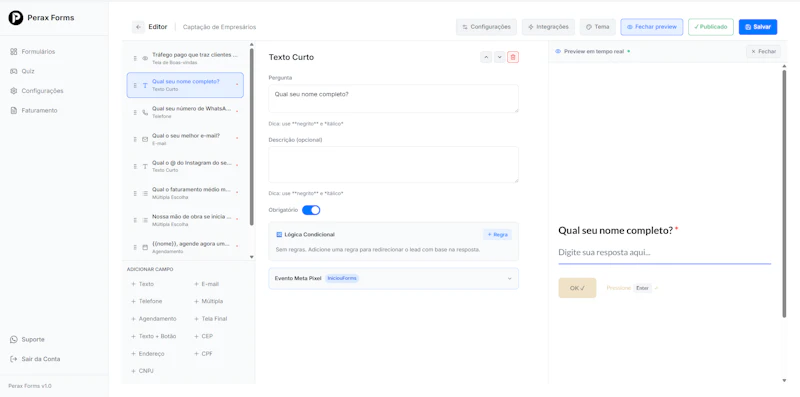The height and width of the screenshot is (397, 800).
Task: Click drag handle of WhatsApp number row
Action: coord(135,112)
